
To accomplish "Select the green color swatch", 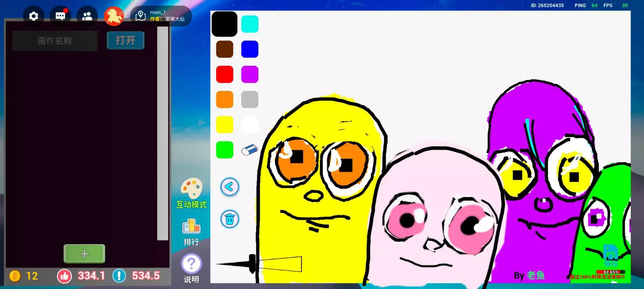I will click(224, 150).
